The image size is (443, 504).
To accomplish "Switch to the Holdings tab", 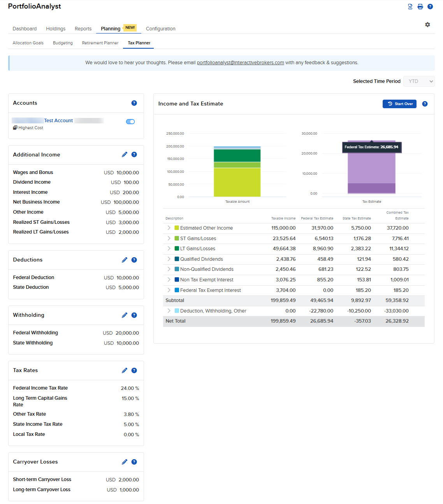I will 56,29.
